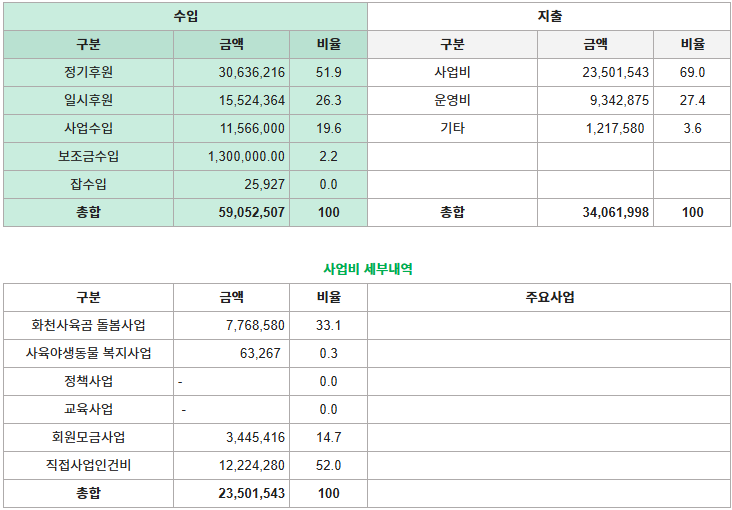Select the 운영비 expense label
732x510 pixels.
click(452, 100)
